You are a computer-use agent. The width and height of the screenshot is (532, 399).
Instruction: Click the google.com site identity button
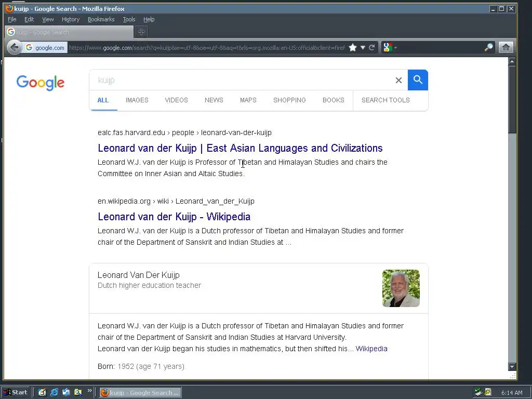point(45,48)
